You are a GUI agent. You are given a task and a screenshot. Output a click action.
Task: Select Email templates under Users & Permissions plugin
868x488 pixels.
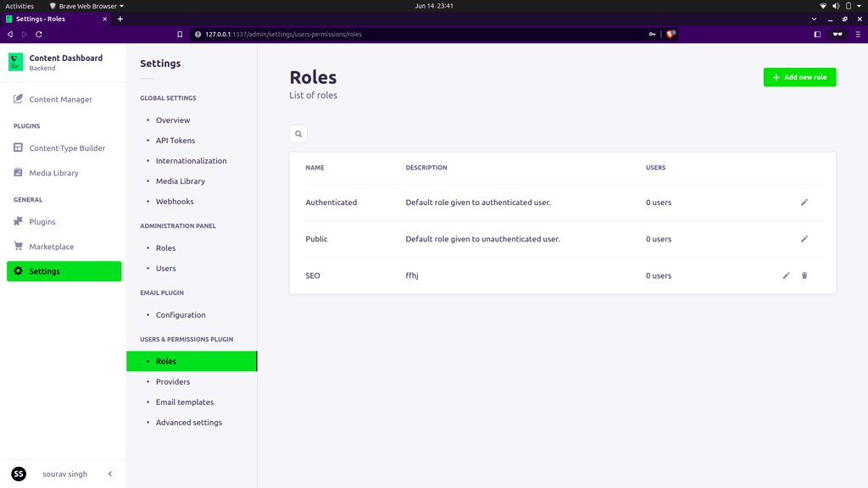[183, 402]
